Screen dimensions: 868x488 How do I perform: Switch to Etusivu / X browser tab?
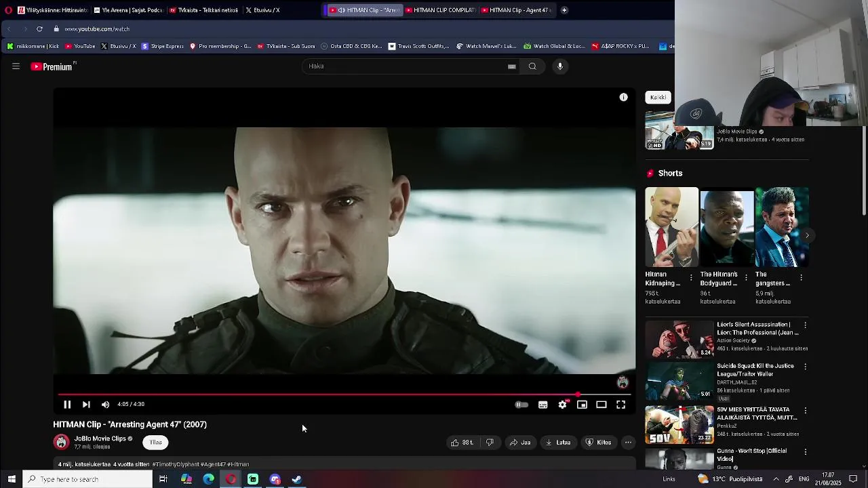click(x=278, y=10)
